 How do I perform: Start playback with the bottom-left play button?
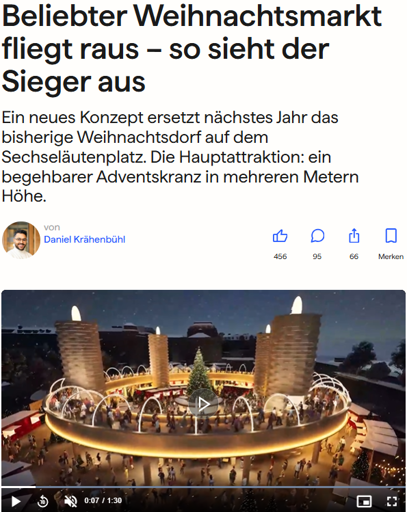point(16,501)
